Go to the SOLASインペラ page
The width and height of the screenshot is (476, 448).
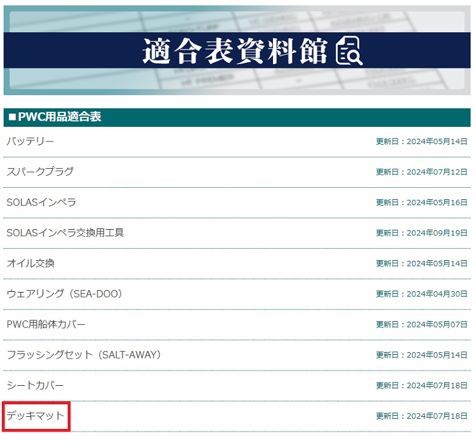click(x=41, y=202)
